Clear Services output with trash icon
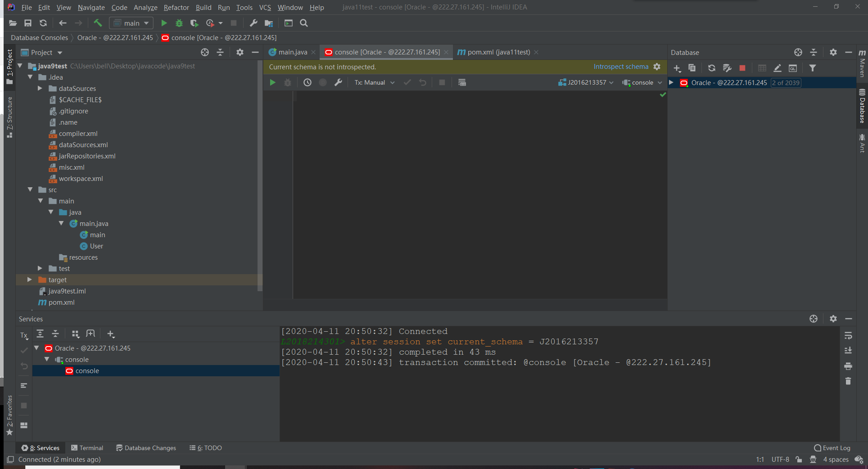The image size is (868, 469). [x=848, y=381]
